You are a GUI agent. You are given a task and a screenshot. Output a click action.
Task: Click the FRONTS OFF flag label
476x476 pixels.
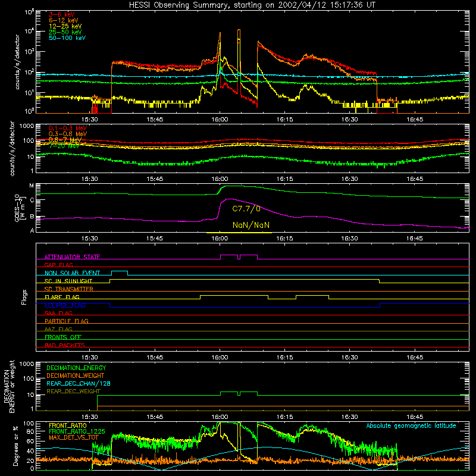63,337
